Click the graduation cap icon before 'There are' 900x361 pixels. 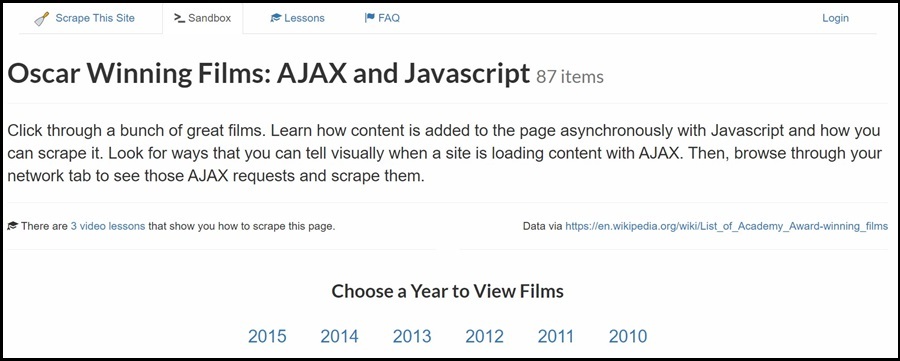(13, 226)
